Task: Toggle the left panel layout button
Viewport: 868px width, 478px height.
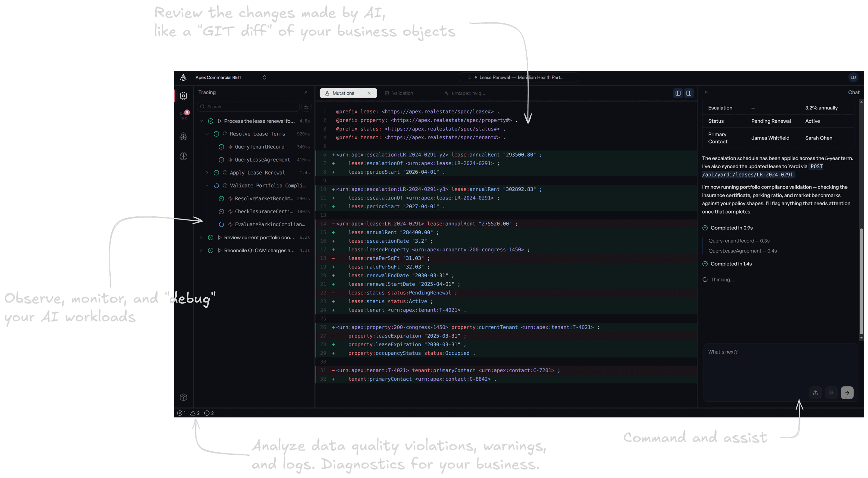Action: pyautogui.click(x=678, y=93)
